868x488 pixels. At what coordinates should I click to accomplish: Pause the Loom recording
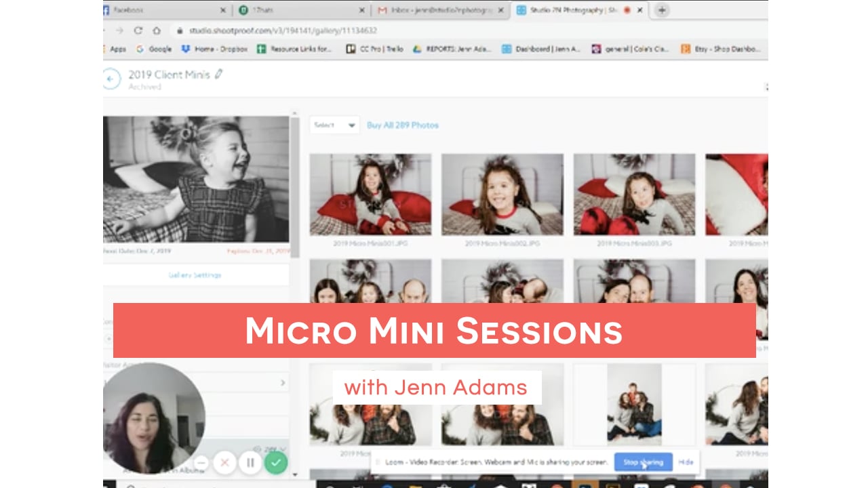(250, 463)
